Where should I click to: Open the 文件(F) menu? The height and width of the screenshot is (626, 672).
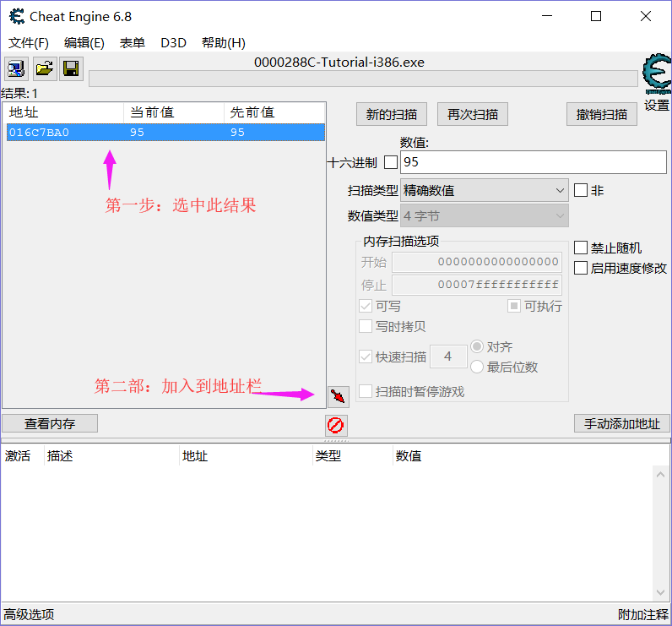(x=29, y=43)
